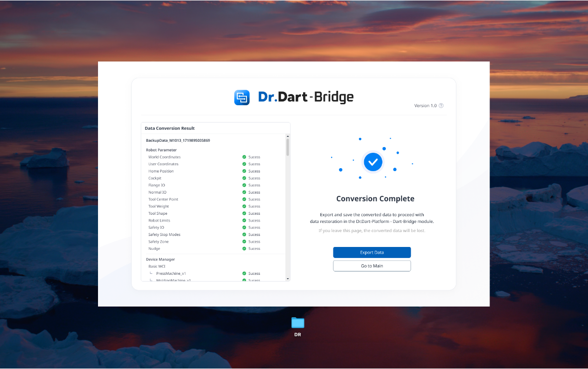Open the version help question mark icon
This screenshot has height=369, width=588.
coord(441,106)
